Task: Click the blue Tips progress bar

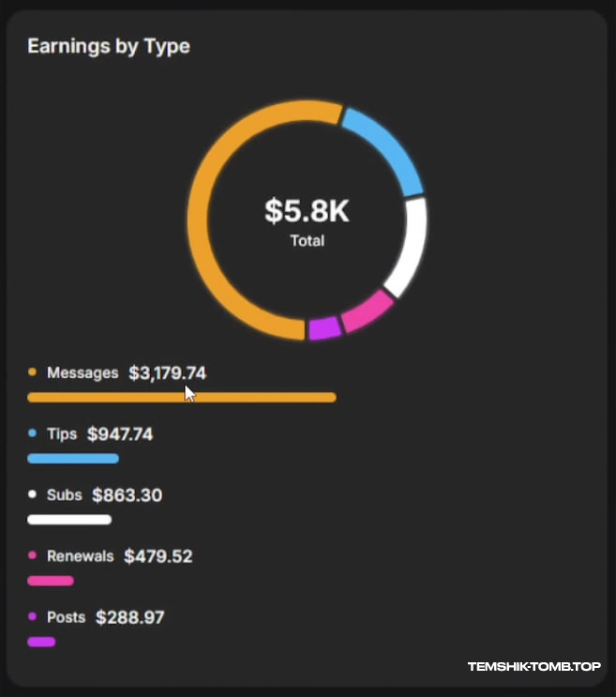Action: point(73,459)
